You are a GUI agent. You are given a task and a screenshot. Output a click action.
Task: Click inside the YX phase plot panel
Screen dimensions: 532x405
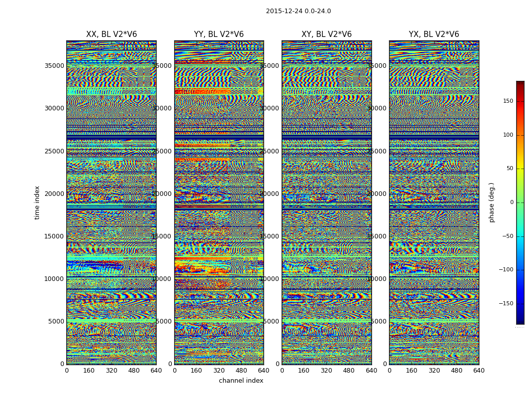point(434,202)
